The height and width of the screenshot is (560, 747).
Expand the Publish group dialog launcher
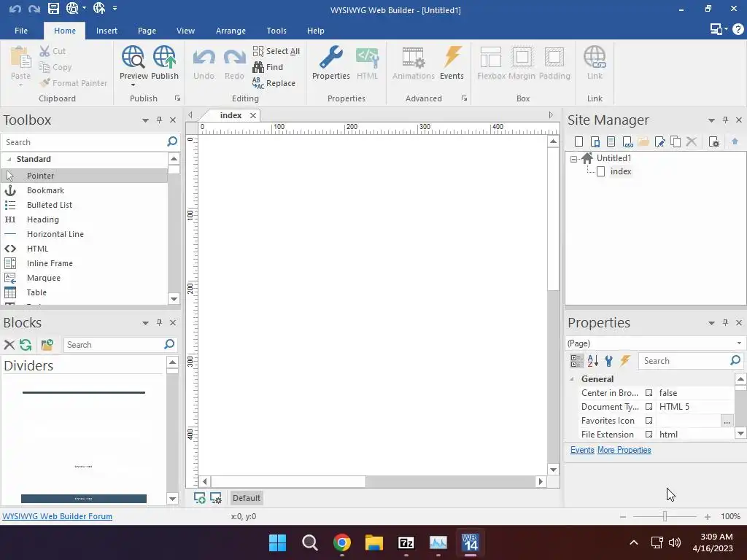click(x=177, y=98)
